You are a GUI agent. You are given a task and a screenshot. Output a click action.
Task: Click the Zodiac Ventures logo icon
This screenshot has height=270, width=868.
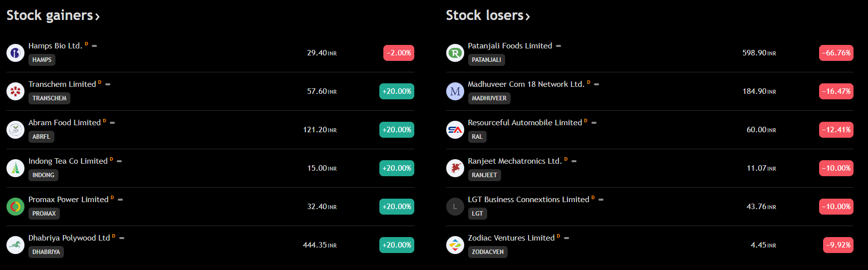(x=455, y=245)
